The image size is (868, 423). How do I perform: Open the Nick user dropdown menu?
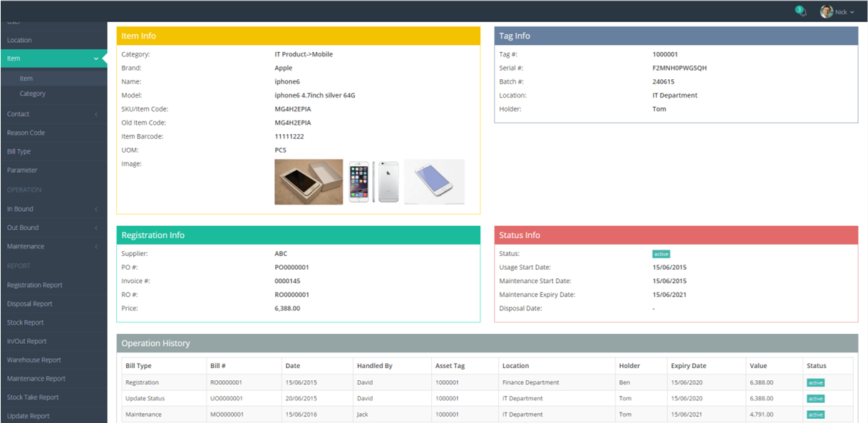837,11
